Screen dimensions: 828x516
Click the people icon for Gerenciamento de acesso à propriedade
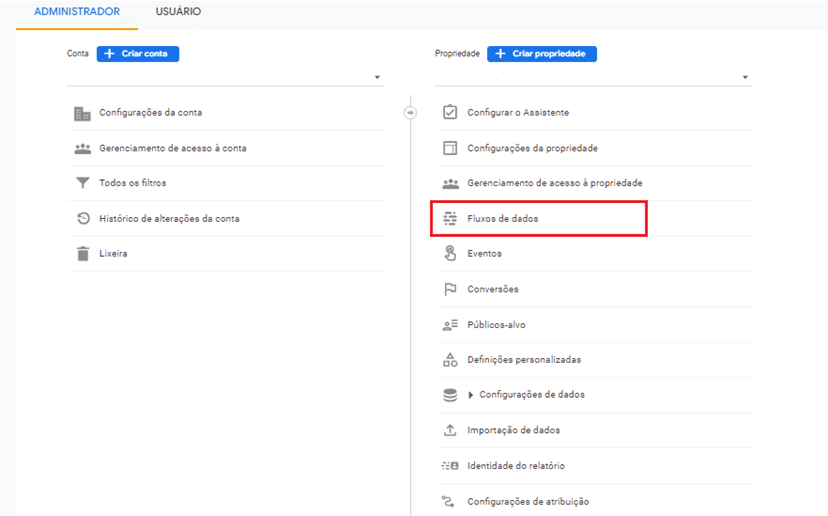[450, 183]
